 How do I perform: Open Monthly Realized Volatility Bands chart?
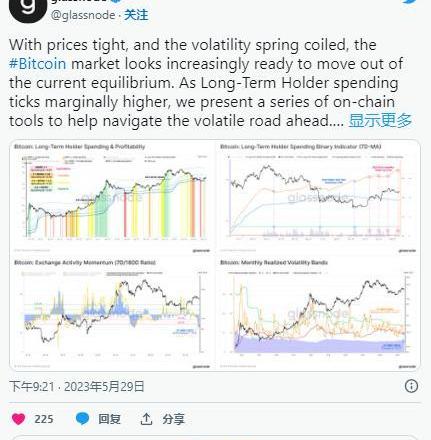tap(318, 314)
